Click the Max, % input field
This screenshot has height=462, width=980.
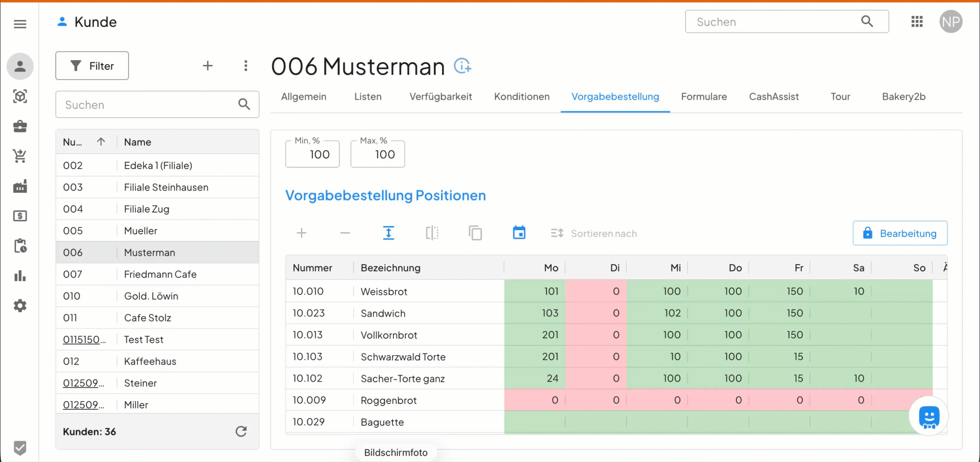pos(377,154)
